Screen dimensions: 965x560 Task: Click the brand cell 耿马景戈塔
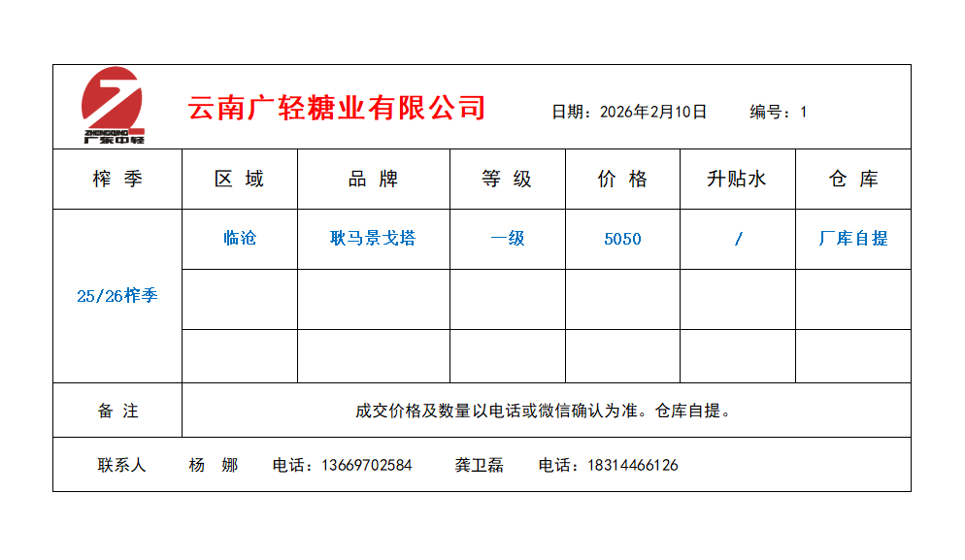[x=373, y=238]
